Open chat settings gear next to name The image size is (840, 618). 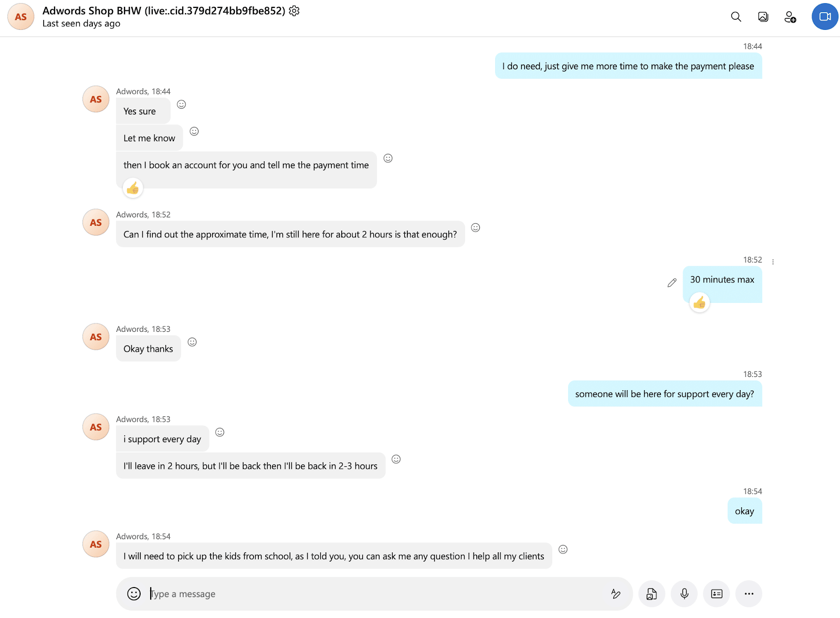coord(295,11)
